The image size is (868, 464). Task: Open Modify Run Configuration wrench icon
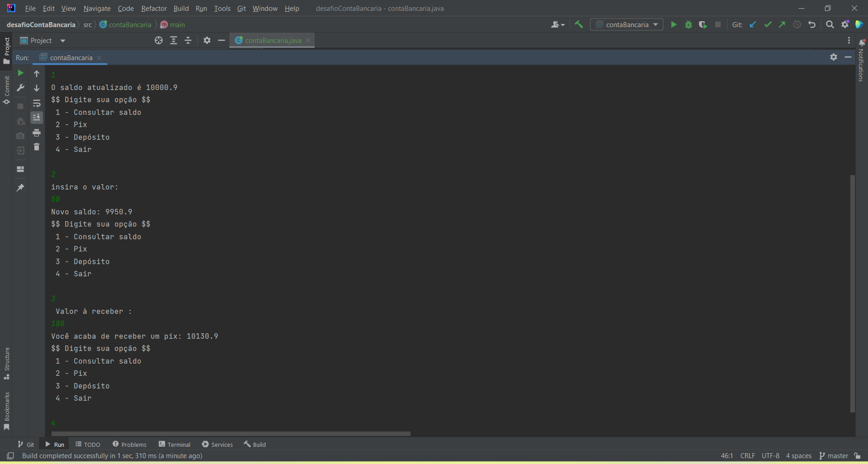click(20, 88)
